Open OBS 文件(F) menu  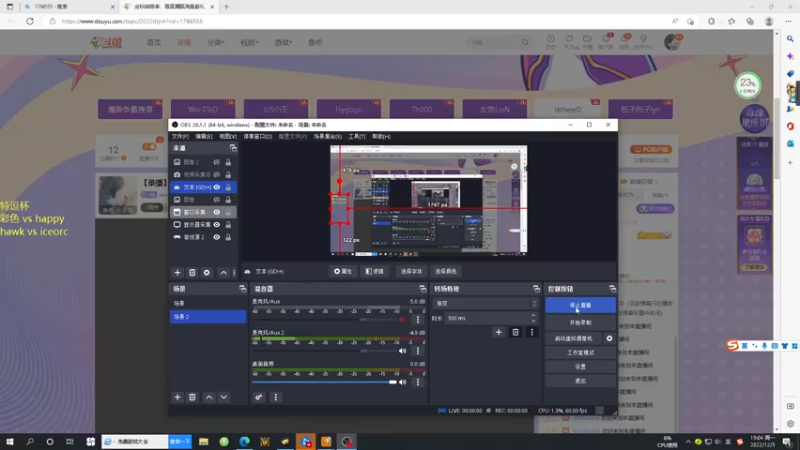[x=180, y=137]
